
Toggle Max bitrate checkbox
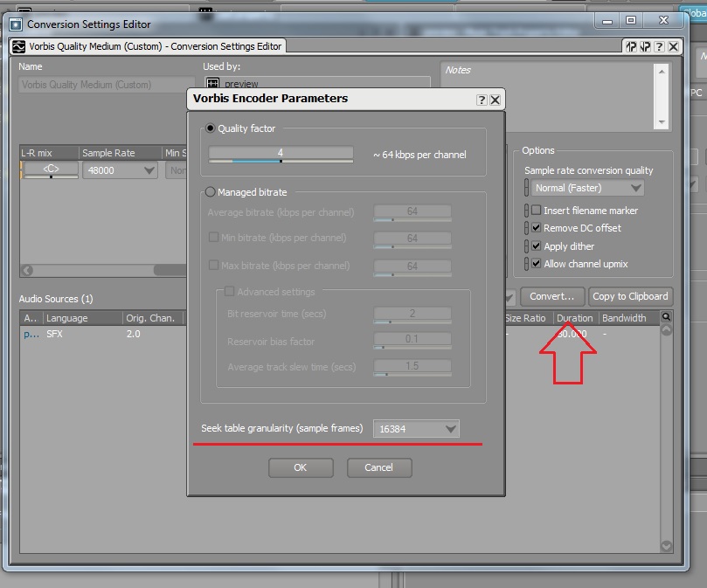214,265
